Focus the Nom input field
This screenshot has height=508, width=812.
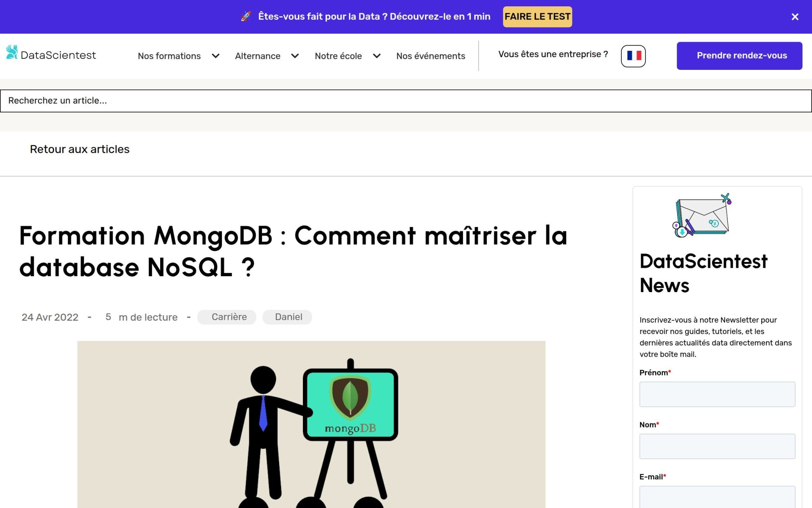click(717, 446)
